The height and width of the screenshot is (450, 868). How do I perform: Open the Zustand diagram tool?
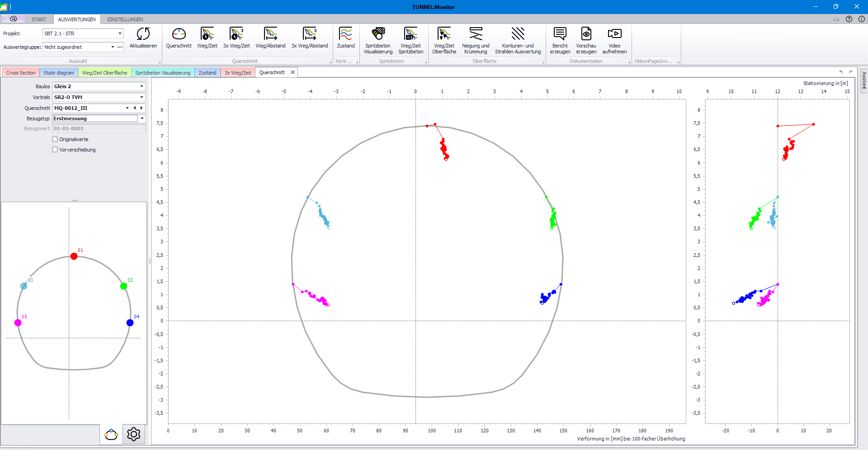tap(345, 34)
